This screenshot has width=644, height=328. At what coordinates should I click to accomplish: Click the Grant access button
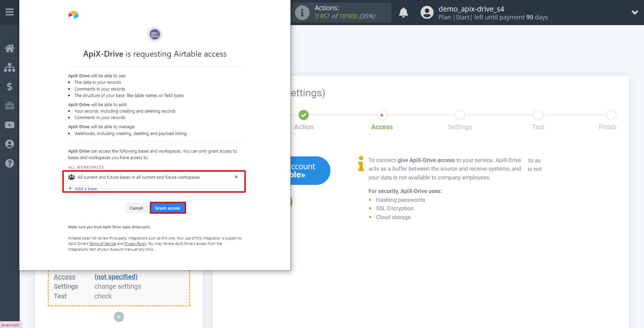tap(168, 208)
